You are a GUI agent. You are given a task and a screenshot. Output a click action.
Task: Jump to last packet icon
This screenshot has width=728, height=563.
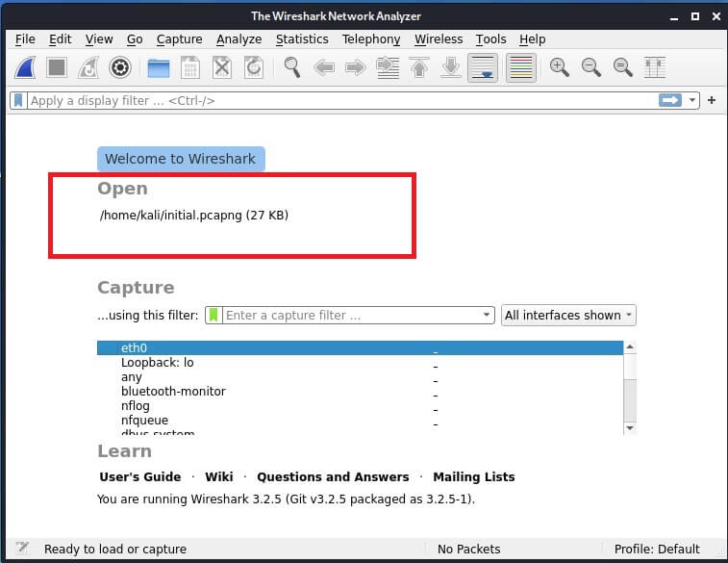(x=451, y=67)
